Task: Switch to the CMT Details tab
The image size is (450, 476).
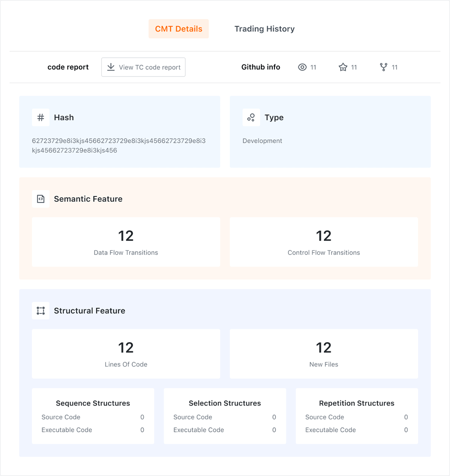Action: coord(178,29)
